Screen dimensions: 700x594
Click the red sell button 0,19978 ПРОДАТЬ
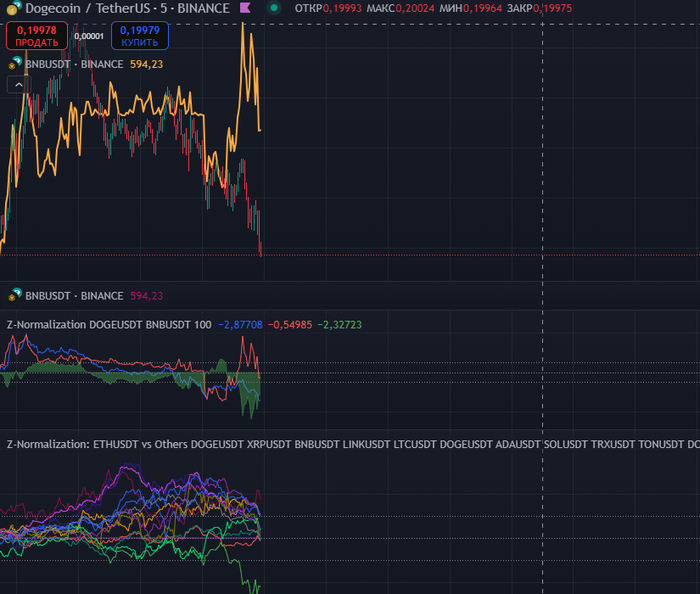37,36
